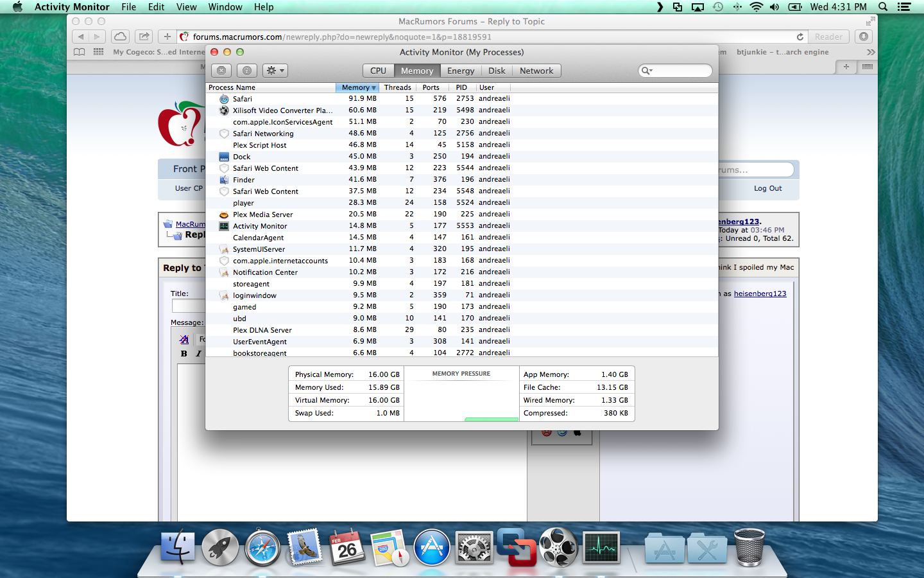Select the Memory tab
This screenshot has width=924, height=578.
(417, 71)
